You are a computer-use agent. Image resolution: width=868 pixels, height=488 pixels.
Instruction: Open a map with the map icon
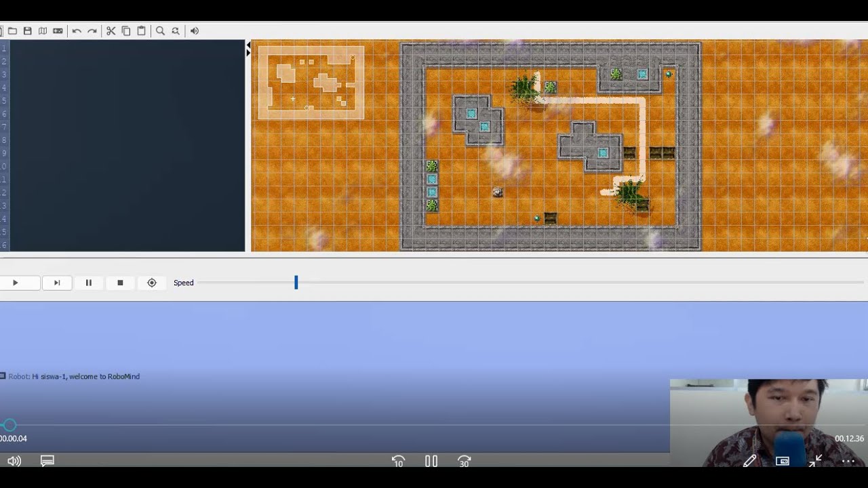43,31
